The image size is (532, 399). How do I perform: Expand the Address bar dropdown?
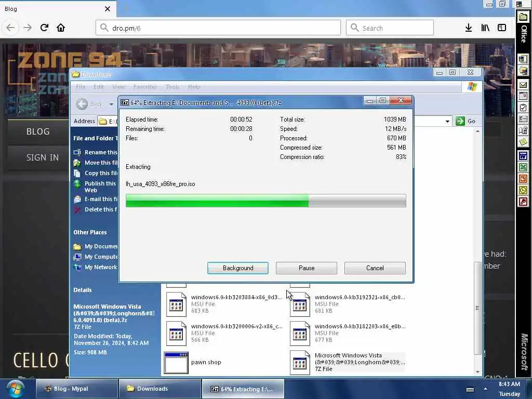447,121
